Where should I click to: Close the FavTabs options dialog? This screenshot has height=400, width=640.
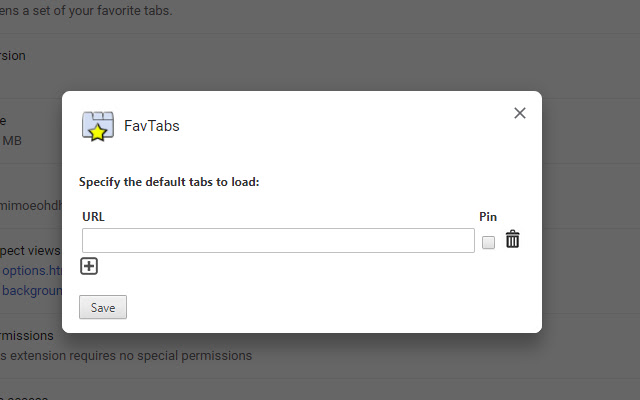click(520, 113)
